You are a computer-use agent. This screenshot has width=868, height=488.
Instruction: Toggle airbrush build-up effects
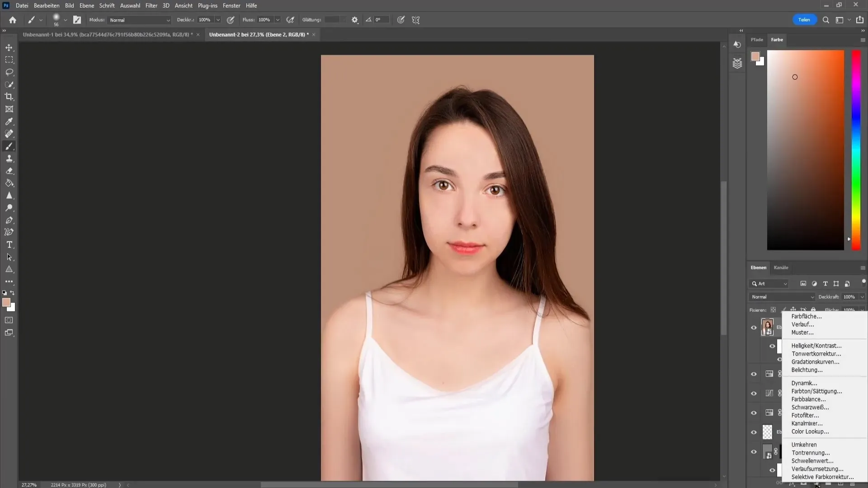291,20
